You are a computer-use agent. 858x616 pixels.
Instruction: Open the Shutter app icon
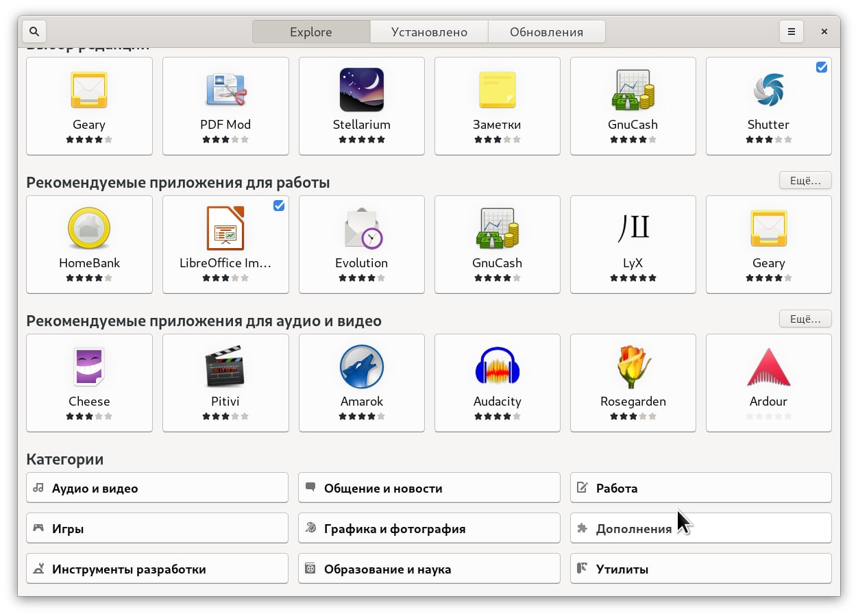point(769,90)
